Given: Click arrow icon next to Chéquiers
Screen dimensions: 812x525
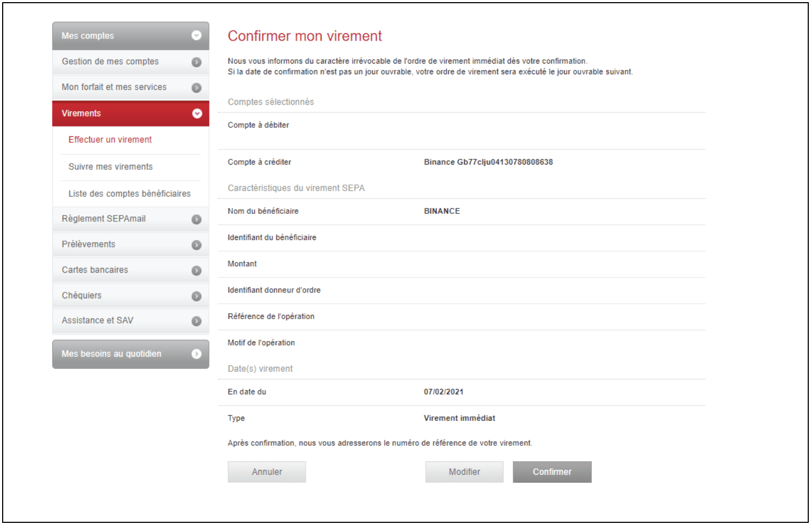Looking at the screenshot, I should tap(197, 296).
